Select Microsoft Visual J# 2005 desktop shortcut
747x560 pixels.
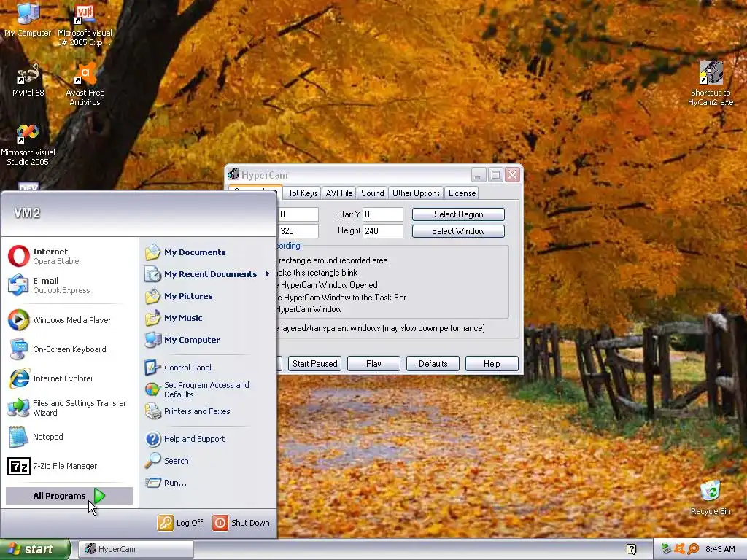(x=85, y=25)
